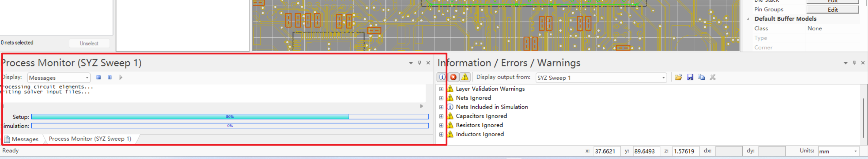868x159 pixels.
Task: Expand Nets Included in Simulation node
Action: tap(441, 107)
